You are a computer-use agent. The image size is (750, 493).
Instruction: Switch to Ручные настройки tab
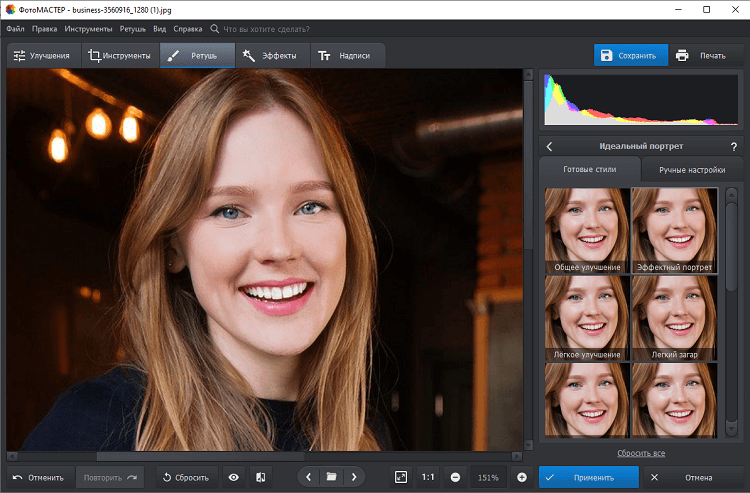(x=691, y=170)
